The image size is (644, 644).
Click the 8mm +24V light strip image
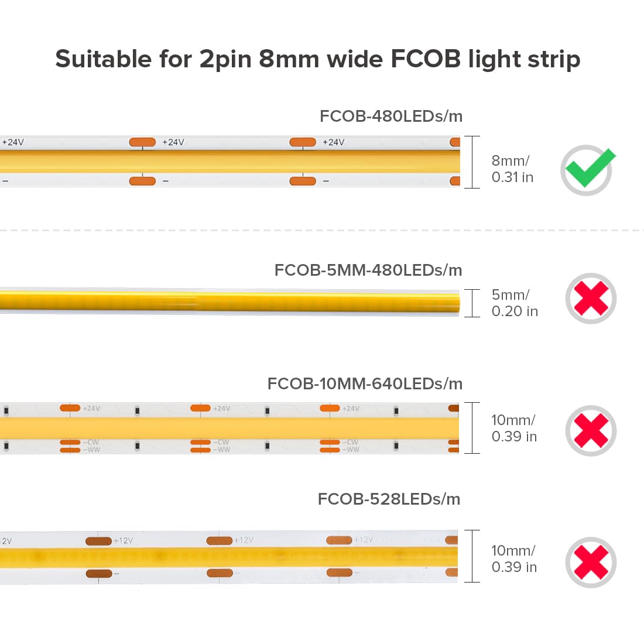[230, 162]
